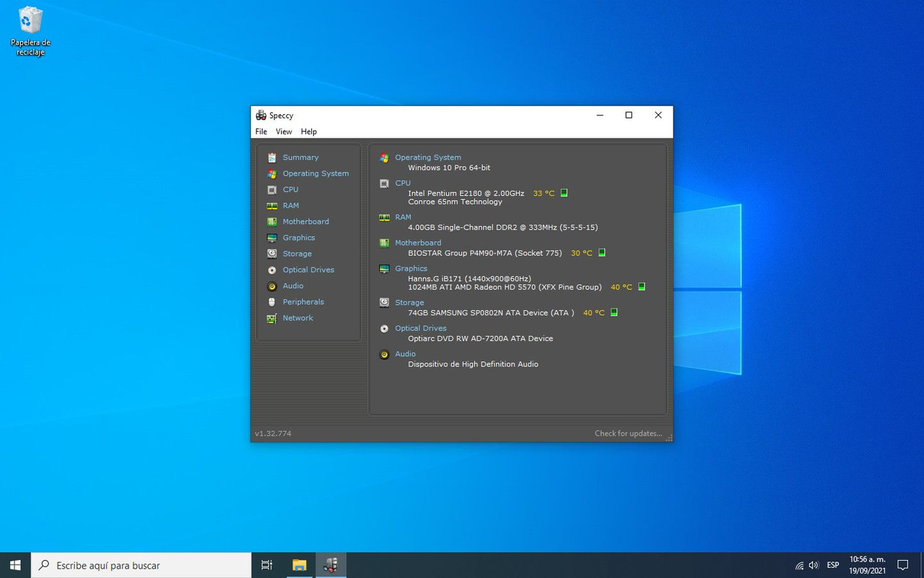924x578 pixels.
Task: Open the volume control in system tray
Action: pos(814,565)
